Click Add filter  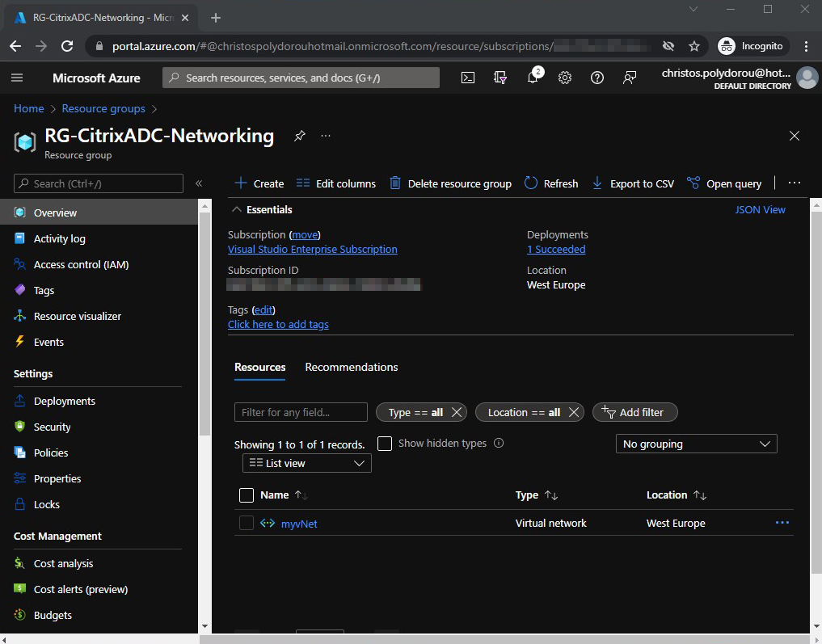(x=634, y=412)
